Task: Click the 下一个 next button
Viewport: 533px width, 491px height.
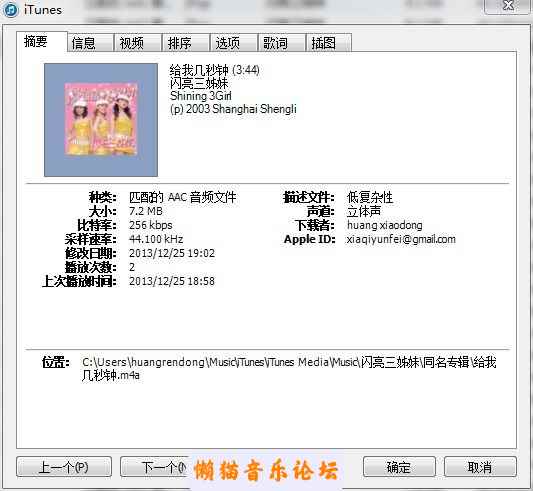Action: pos(155,467)
